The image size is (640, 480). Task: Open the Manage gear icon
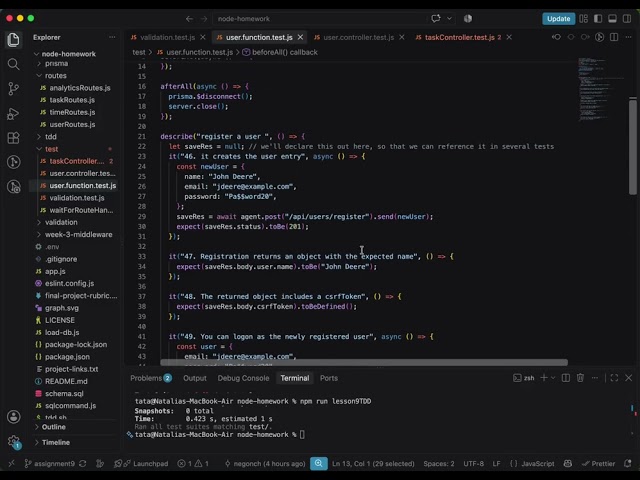[x=13, y=441]
